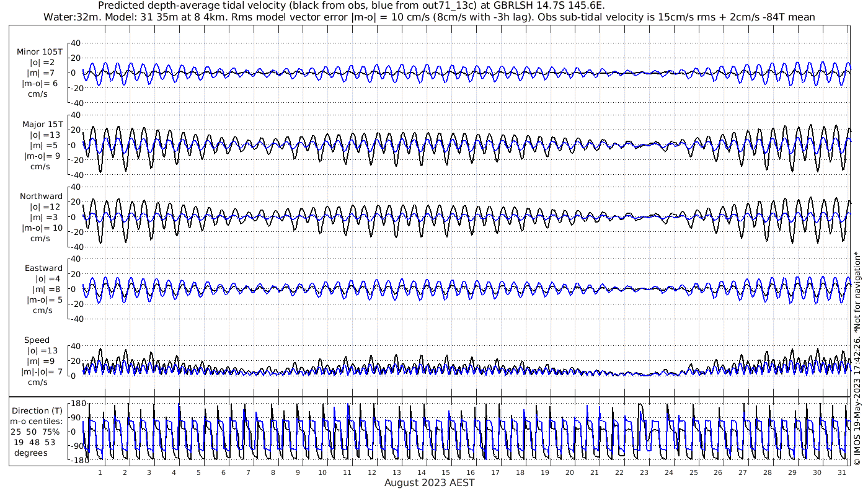
Task: Select the "Major 15T" panel label
Action: click(42, 124)
